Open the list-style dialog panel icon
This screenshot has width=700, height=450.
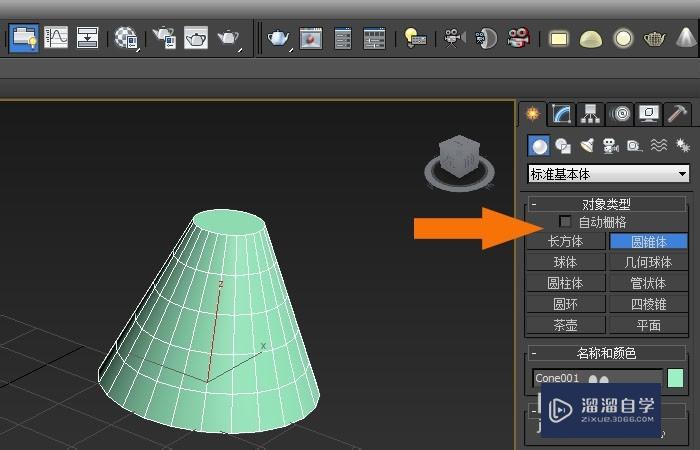[343, 38]
